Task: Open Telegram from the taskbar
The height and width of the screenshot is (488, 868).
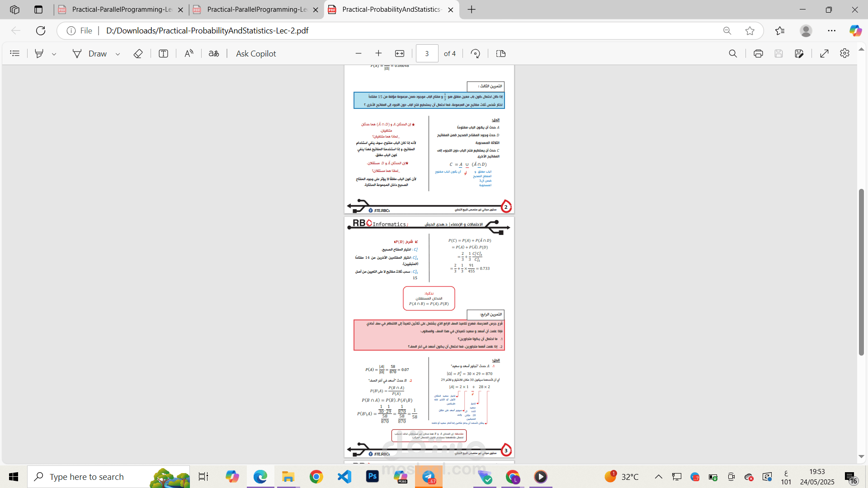Action: [x=429, y=477]
